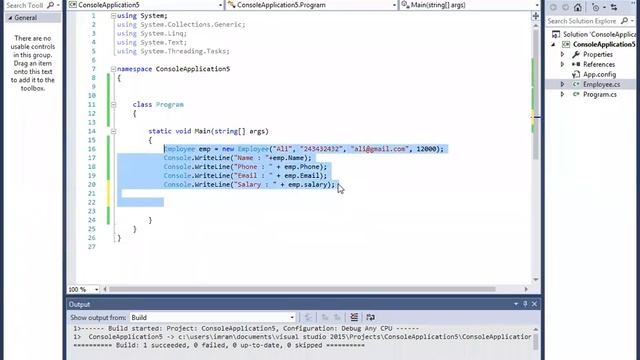Open the ConsoleApplication5 project dropdown in navigation bar
This screenshot has width=640, height=360.
(220, 5)
